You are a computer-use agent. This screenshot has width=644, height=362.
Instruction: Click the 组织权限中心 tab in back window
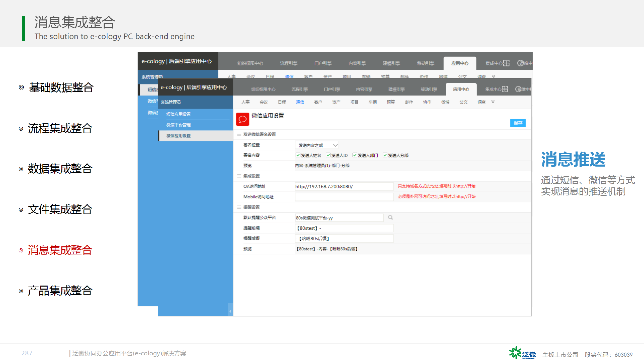pos(250,63)
